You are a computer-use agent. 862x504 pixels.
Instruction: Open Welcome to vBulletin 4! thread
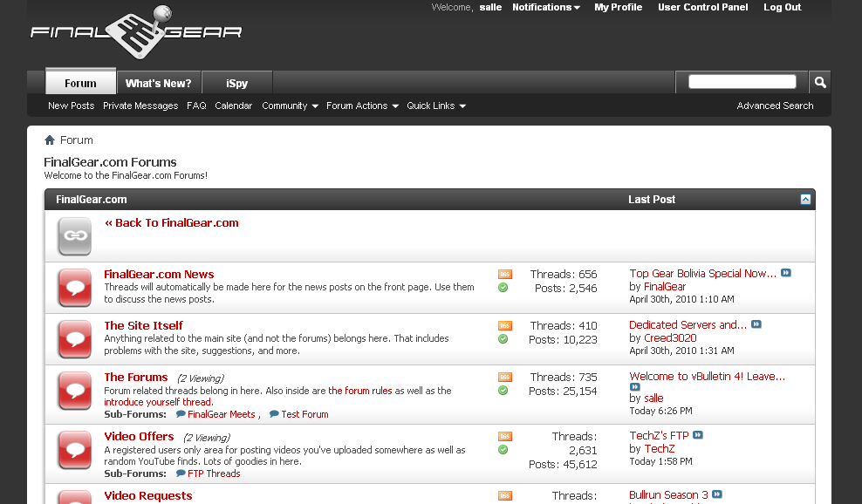pos(708,377)
